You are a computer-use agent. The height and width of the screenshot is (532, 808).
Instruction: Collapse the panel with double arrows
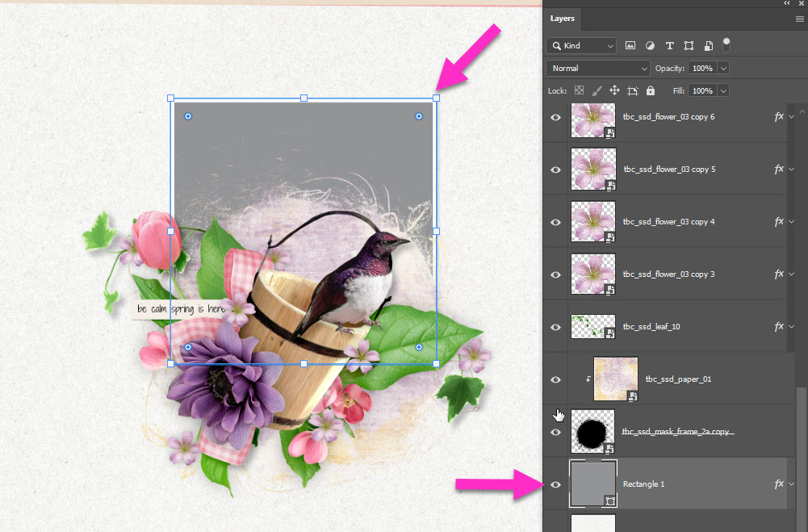pyautogui.click(x=787, y=3)
